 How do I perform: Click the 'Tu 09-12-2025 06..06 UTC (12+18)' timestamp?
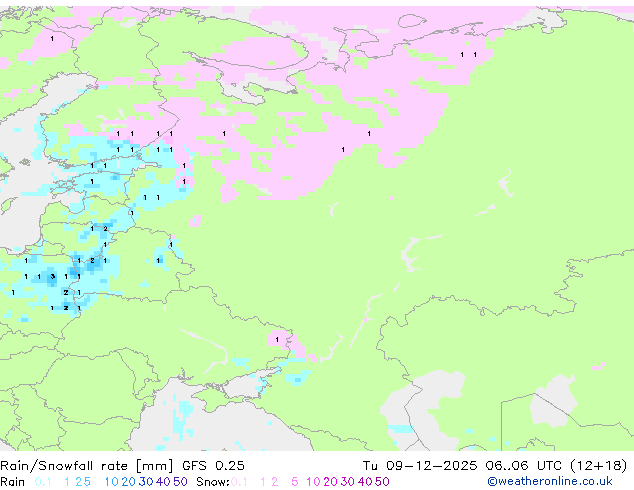coord(495,466)
